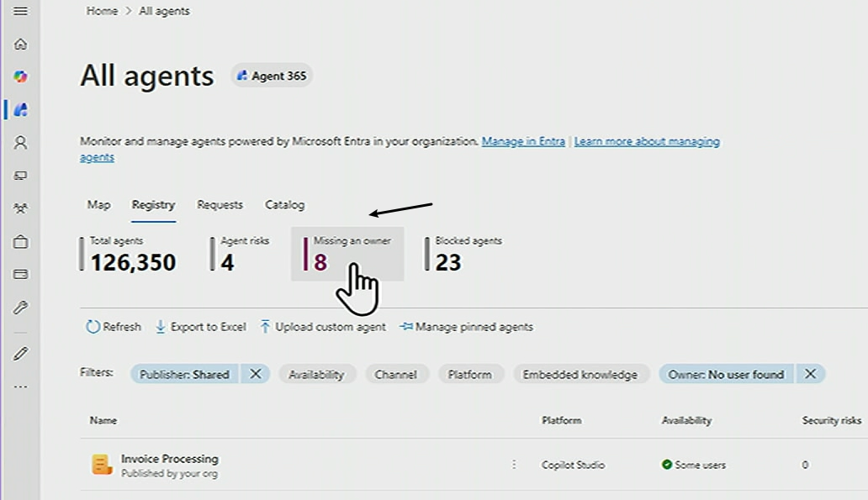Open the Availability filter dropdown

click(x=316, y=375)
